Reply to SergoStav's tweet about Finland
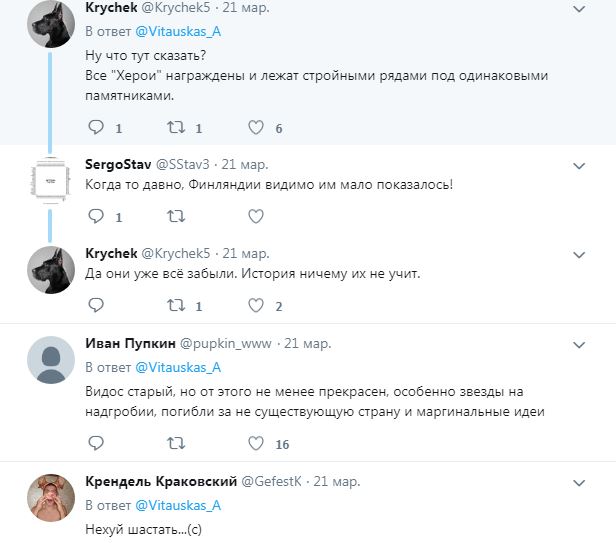 [x=96, y=215]
